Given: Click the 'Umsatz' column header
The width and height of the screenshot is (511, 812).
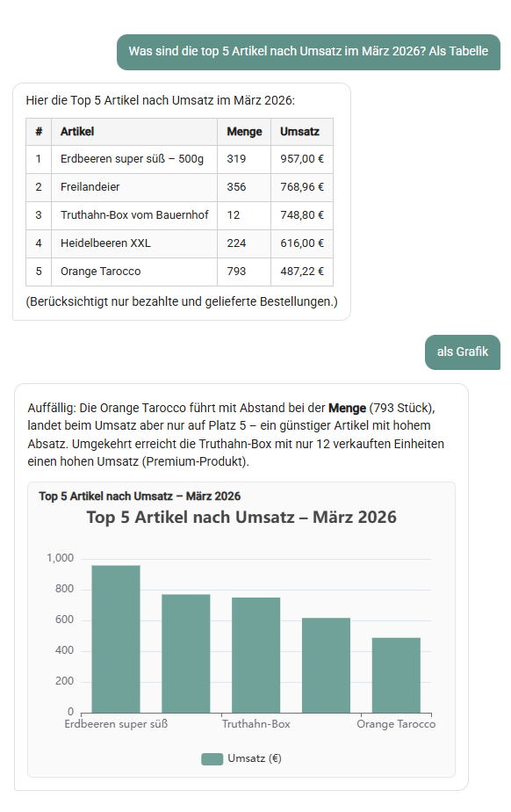Looking at the screenshot, I should (302, 132).
